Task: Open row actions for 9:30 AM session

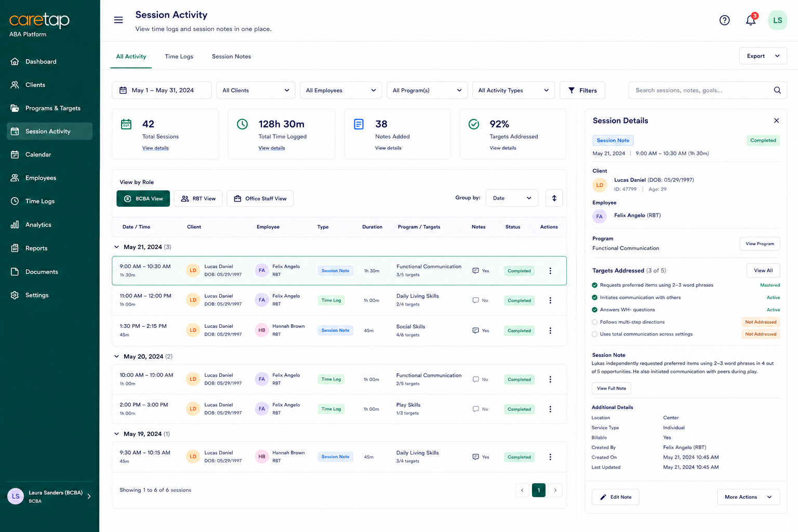Action: click(550, 457)
